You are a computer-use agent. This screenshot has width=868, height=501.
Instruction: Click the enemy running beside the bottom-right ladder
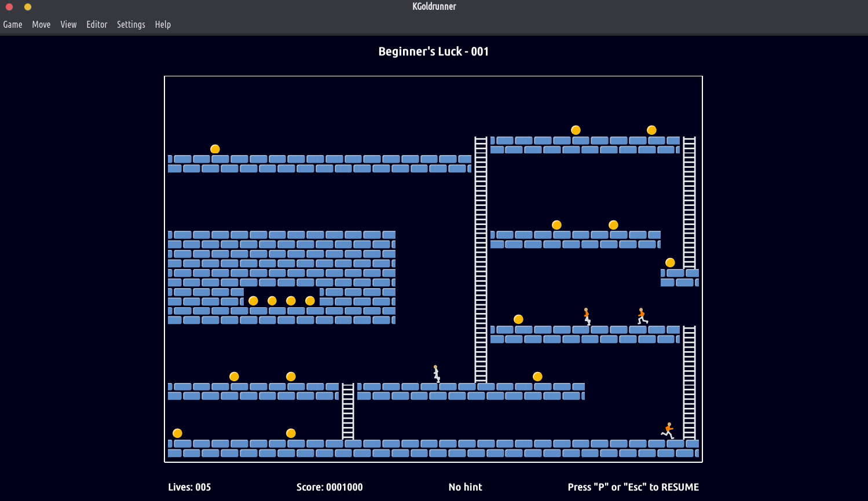tap(668, 430)
